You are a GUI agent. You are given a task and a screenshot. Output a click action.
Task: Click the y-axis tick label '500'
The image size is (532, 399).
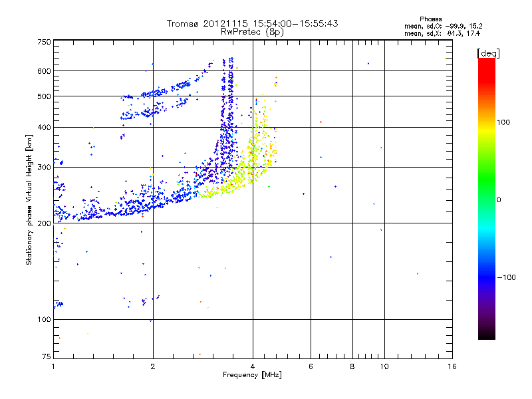pyautogui.click(x=44, y=96)
